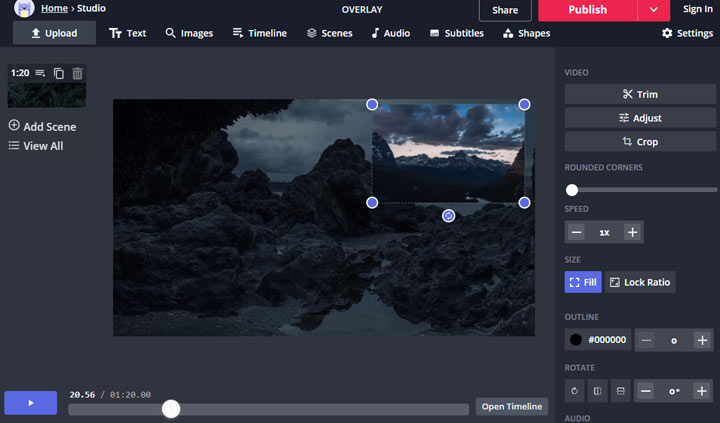Delete the scene with the trash icon
Image resolution: width=720 pixels, height=423 pixels.
77,73
